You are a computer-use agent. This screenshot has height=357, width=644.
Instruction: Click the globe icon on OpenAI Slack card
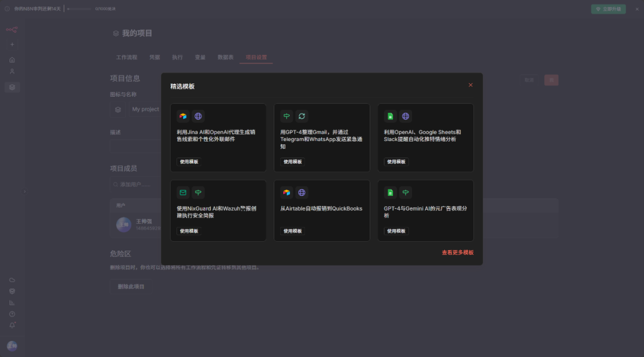coord(405,116)
